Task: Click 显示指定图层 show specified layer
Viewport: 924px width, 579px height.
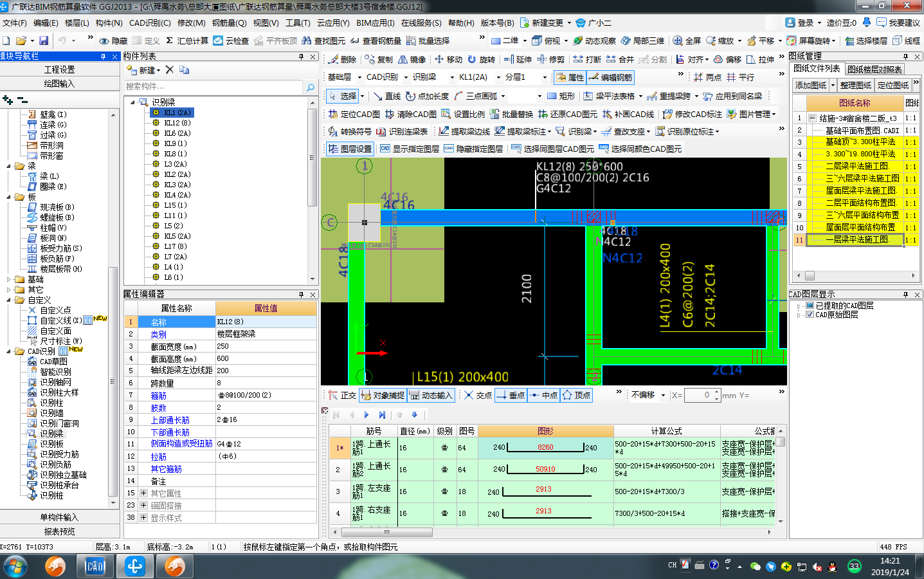Action: (x=410, y=149)
